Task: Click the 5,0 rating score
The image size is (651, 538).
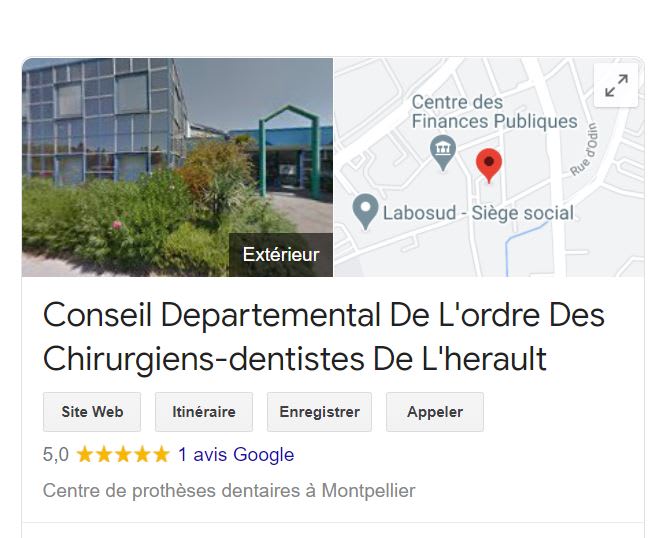Action: click(56, 455)
